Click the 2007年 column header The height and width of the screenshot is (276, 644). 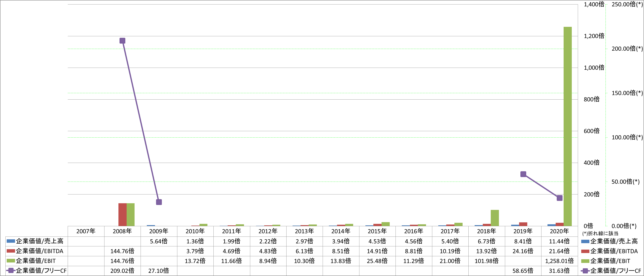click(86, 231)
